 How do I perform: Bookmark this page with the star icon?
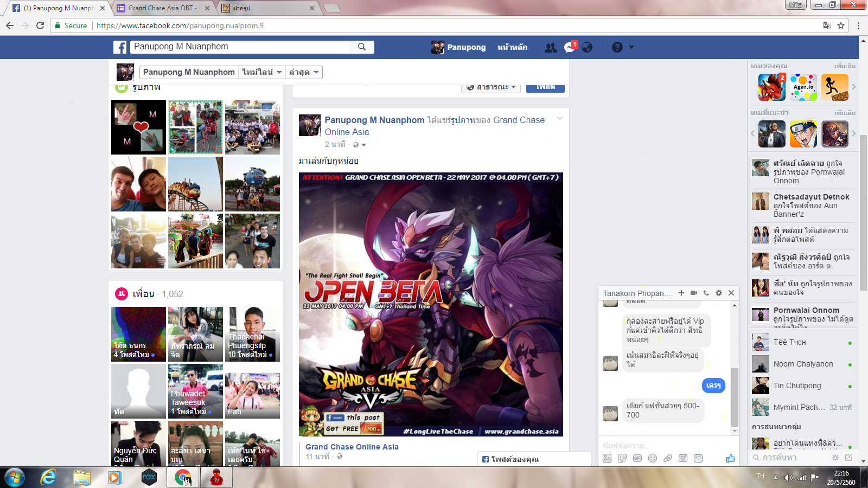point(841,25)
